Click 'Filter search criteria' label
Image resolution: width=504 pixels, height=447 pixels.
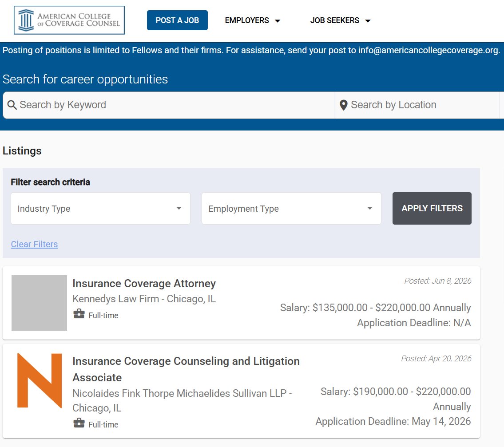tap(51, 182)
